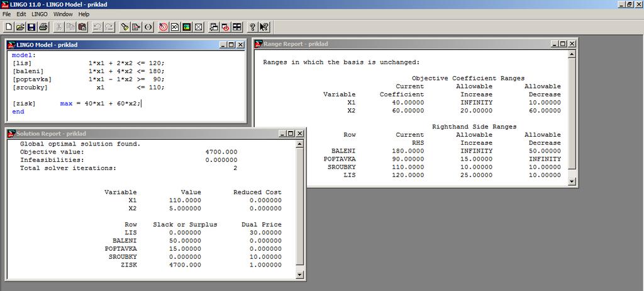
Task: Click X1 current coefficient 40.00000 in Range Report
Action: [x=408, y=103]
